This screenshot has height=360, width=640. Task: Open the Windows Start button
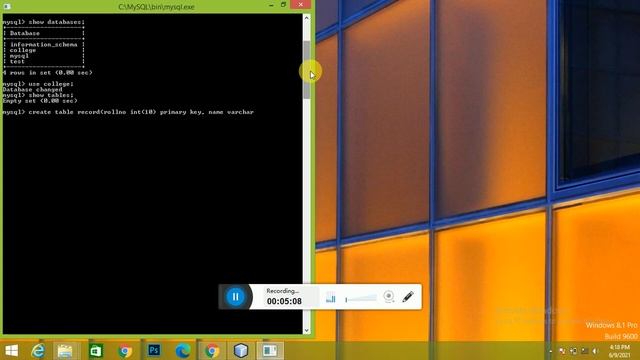(x=11, y=351)
